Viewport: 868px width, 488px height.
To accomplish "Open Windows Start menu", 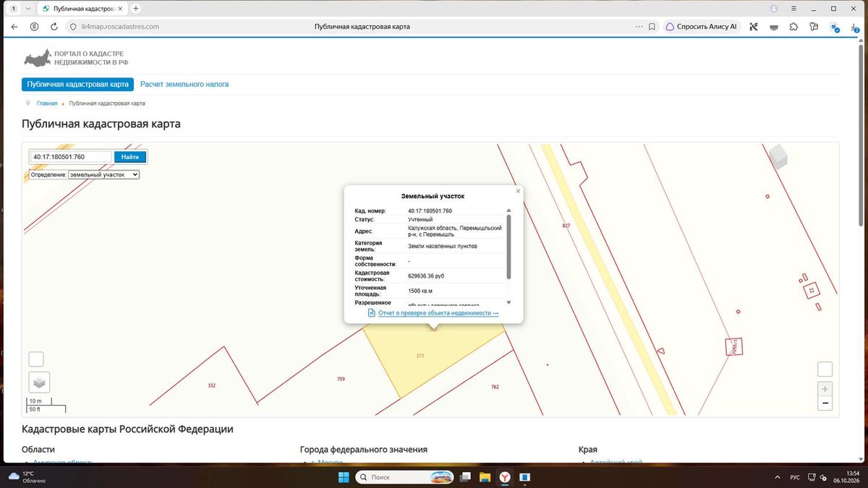I will [343, 477].
